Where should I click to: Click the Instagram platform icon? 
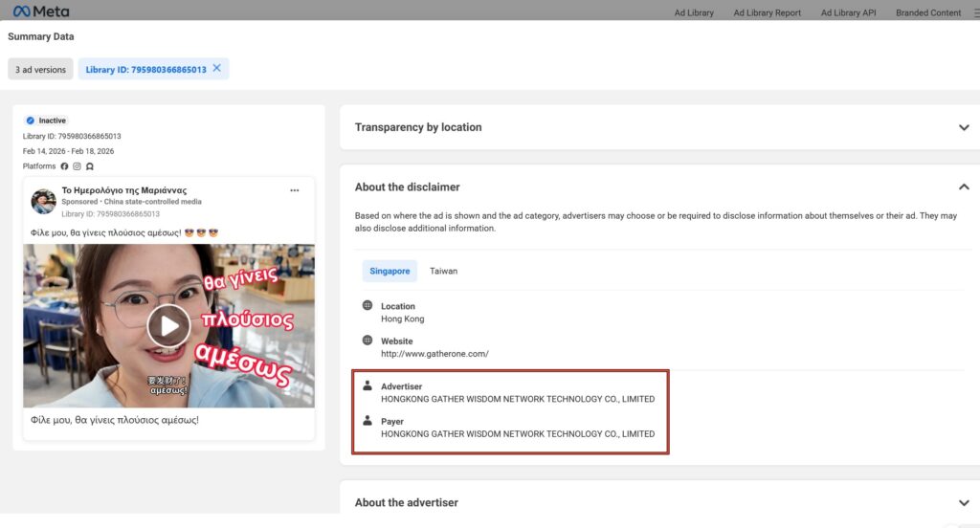78,166
